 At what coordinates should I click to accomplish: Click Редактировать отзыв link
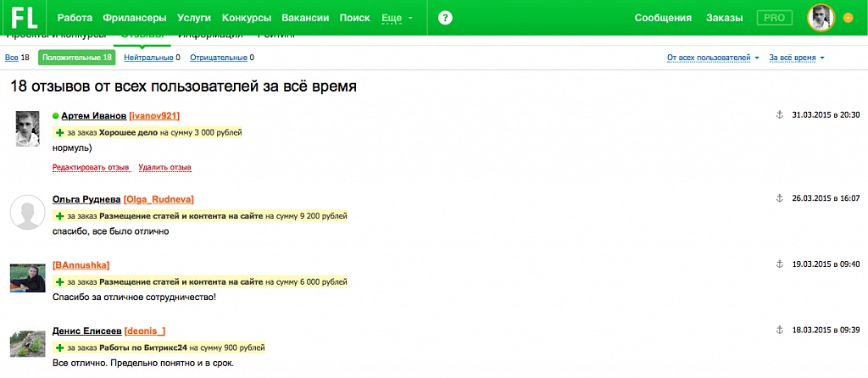point(91,167)
